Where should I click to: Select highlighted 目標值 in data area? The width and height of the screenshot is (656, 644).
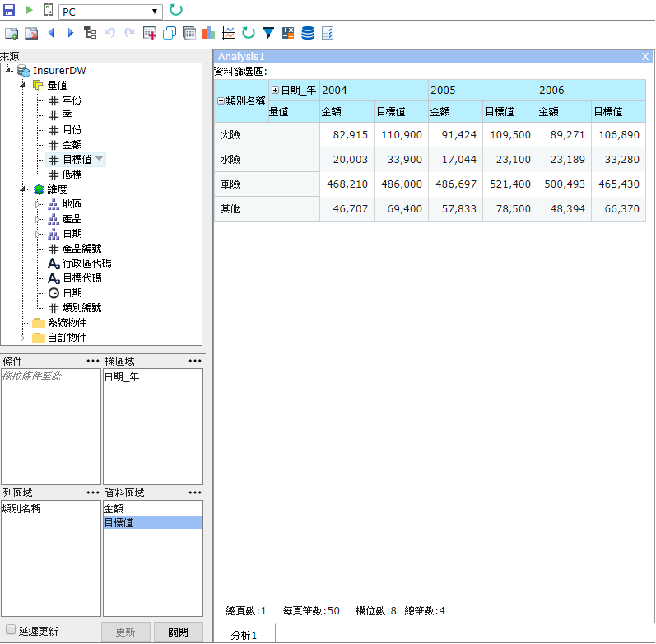[153, 523]
